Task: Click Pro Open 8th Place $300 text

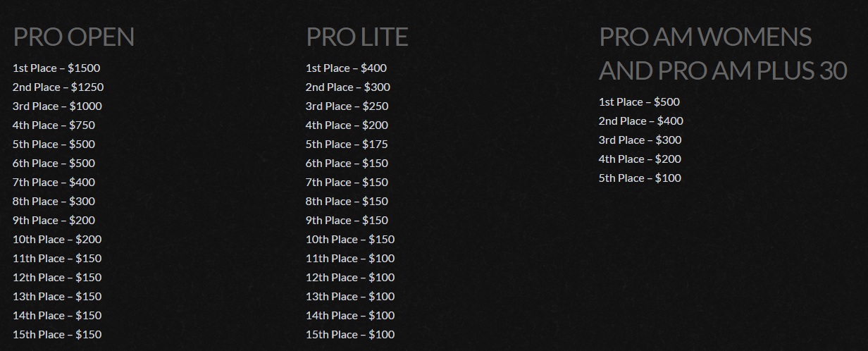Action: [54, 202]
